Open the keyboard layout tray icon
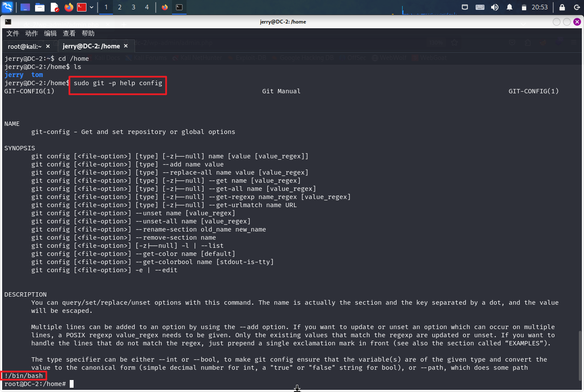The image size is (584, 392). pyautogui.click(x=480, y=7)
